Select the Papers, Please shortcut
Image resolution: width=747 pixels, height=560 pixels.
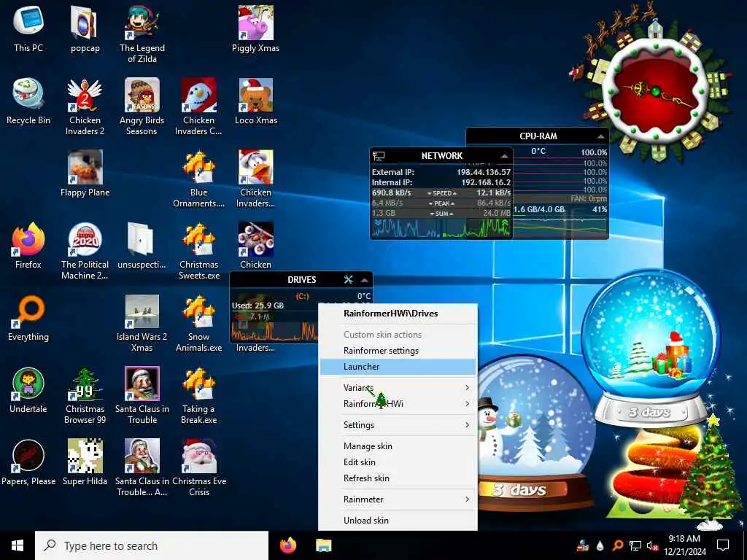coord(28,462)
